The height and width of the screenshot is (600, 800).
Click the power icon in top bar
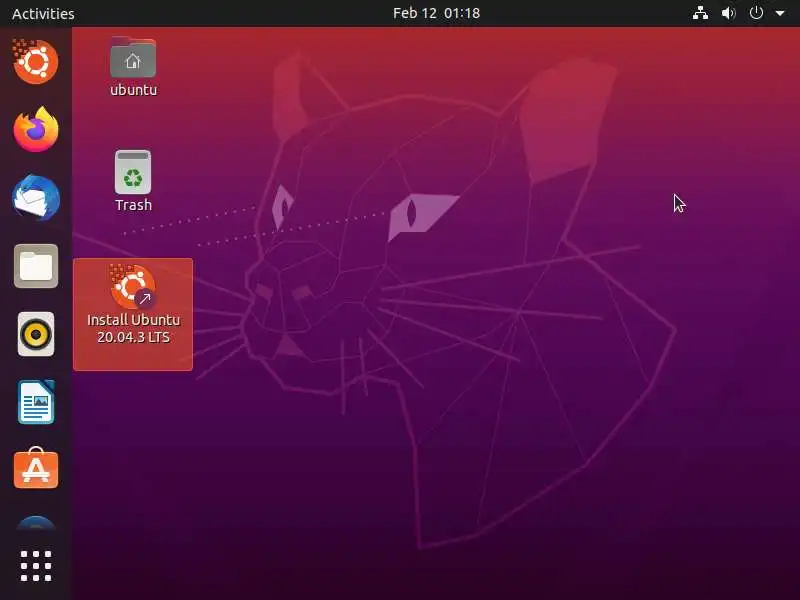click(756, 13)
